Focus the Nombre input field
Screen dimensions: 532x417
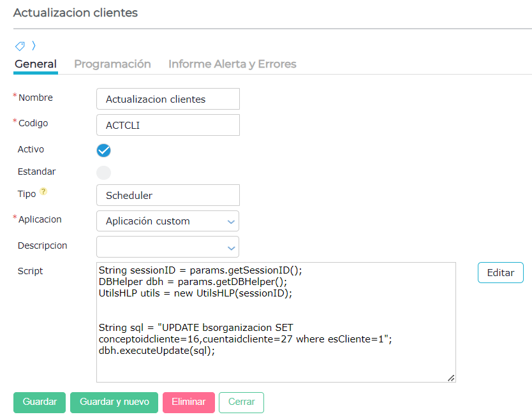click(168, 99)
